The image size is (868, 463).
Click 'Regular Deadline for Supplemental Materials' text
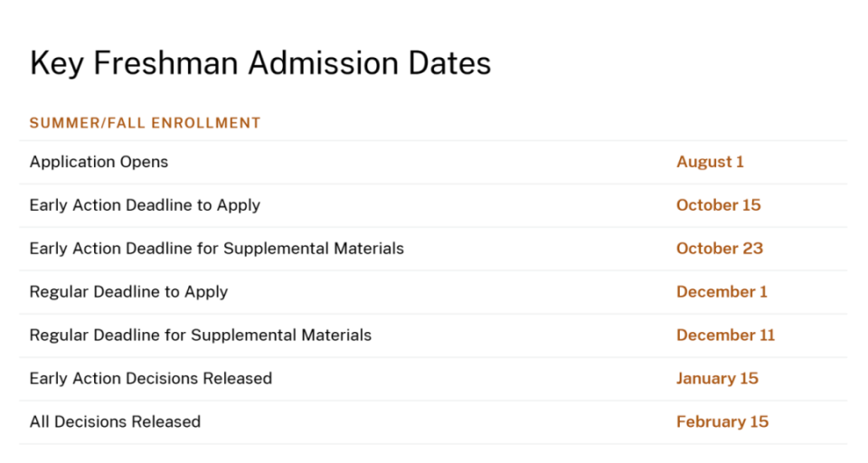pyautogui.click(x=200, y=335)
